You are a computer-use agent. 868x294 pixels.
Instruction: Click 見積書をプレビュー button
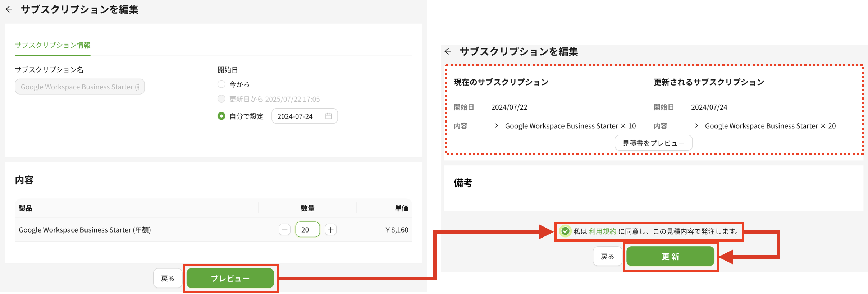click(653, 143)
